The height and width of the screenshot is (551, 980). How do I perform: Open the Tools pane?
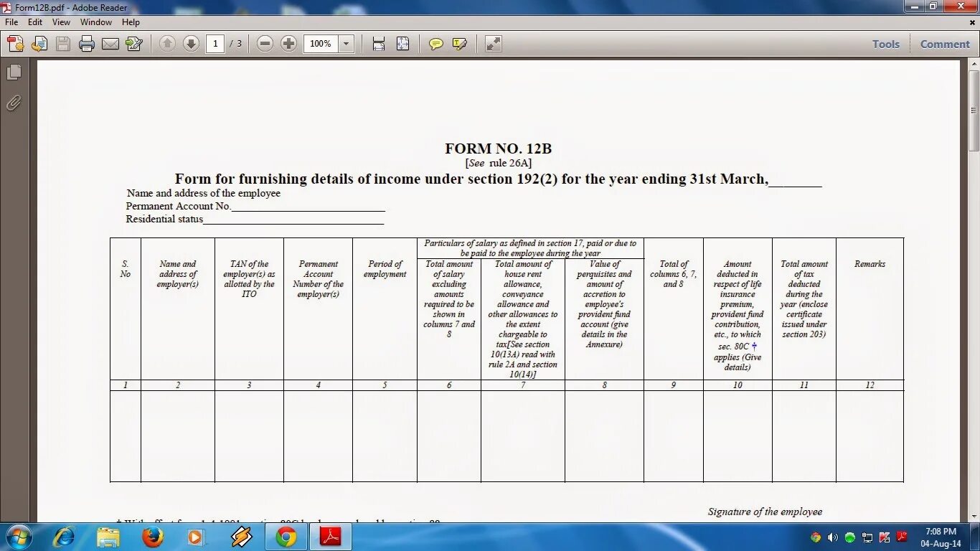point(886,44)
